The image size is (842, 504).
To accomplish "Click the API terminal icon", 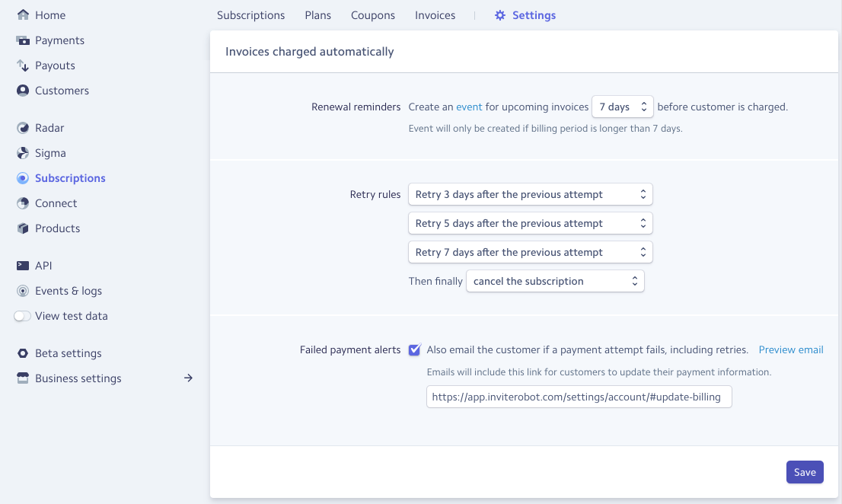I will point(23,266).
